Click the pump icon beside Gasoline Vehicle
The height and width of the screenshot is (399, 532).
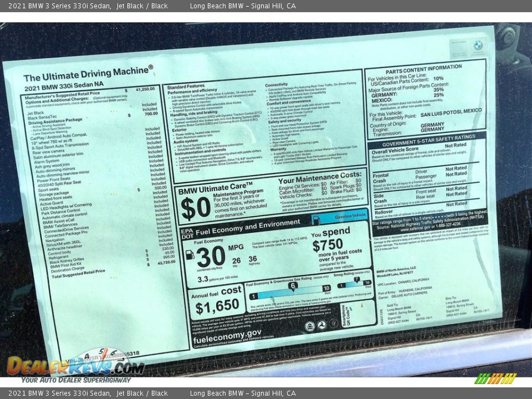click(315, 220)
